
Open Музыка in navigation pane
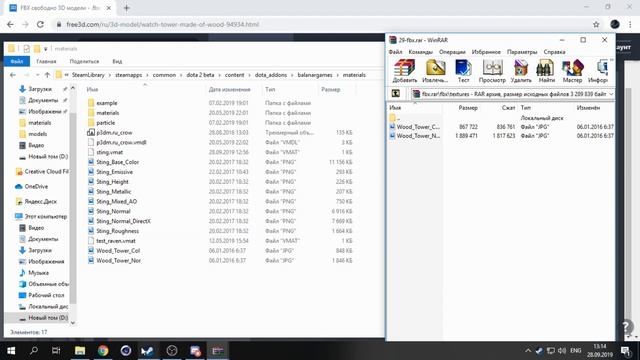coord(38,273)
